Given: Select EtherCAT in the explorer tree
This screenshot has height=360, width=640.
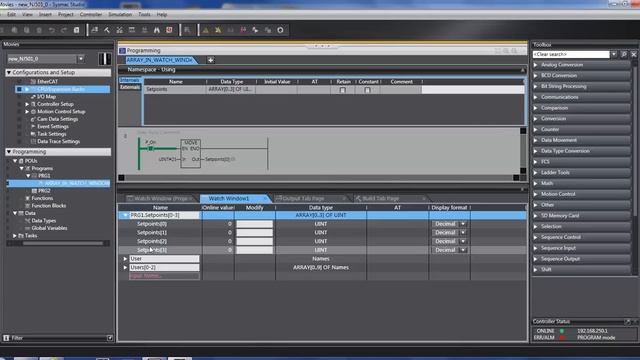Looking at the screenshot, I should (x=47, y=82).
